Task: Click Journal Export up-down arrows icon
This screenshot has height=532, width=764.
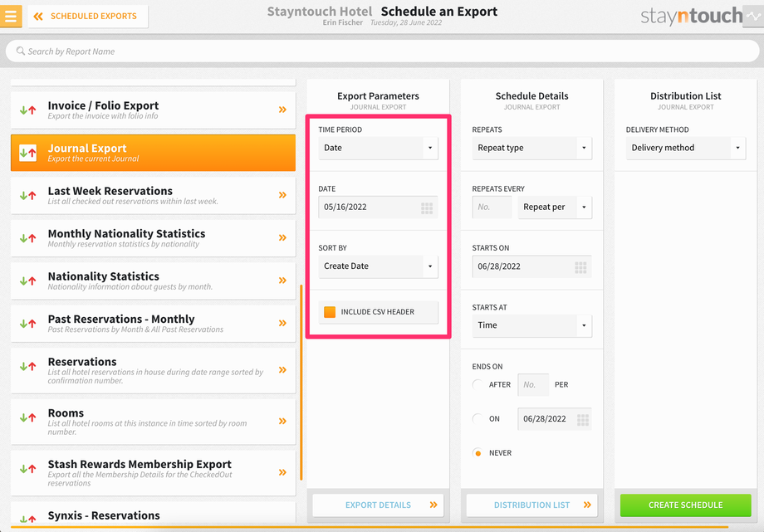Action: coord(27,153)
